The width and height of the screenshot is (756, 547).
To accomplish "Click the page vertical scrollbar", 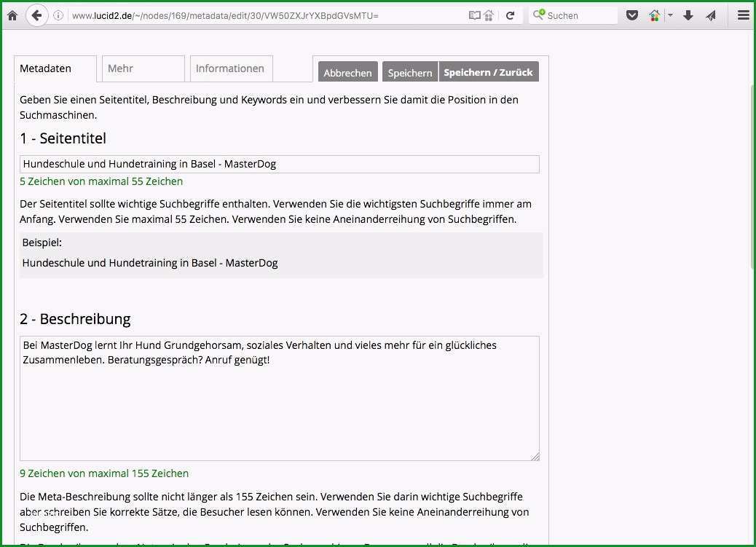I will [x=752, y=176].
